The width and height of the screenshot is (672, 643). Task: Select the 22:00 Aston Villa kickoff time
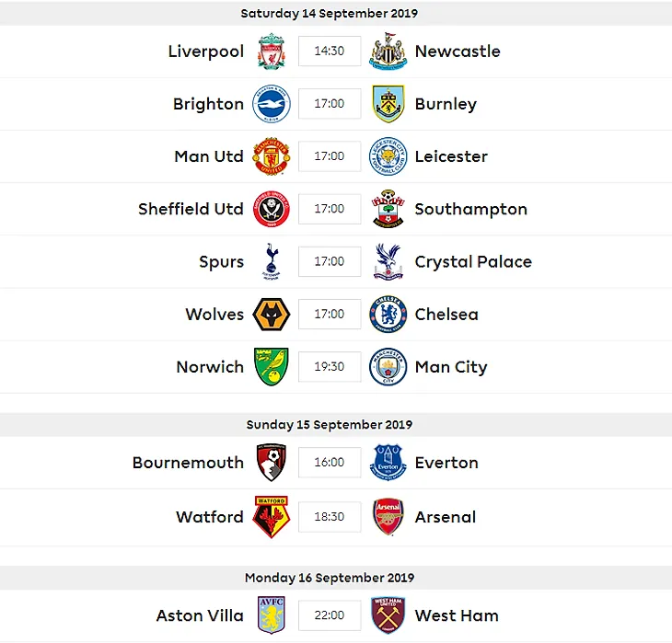click(x=330, y=615)
